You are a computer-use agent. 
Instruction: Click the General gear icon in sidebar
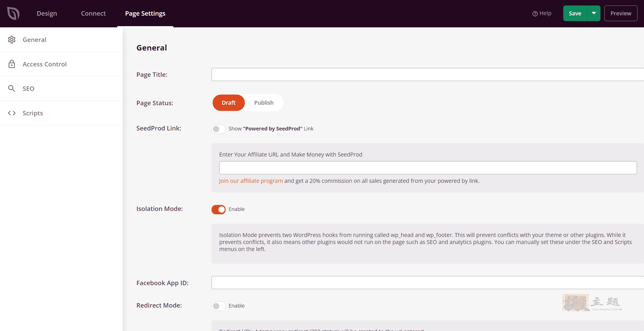(x=12, y=40)
